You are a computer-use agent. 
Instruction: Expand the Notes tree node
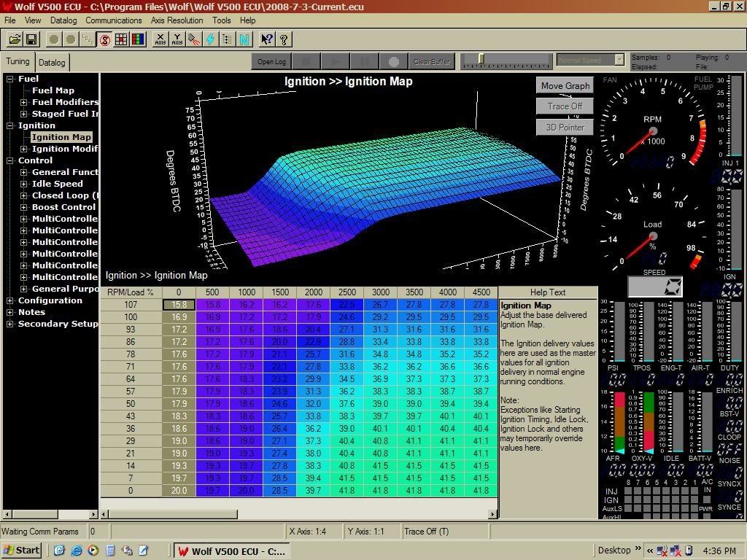[x=10, y=312]
